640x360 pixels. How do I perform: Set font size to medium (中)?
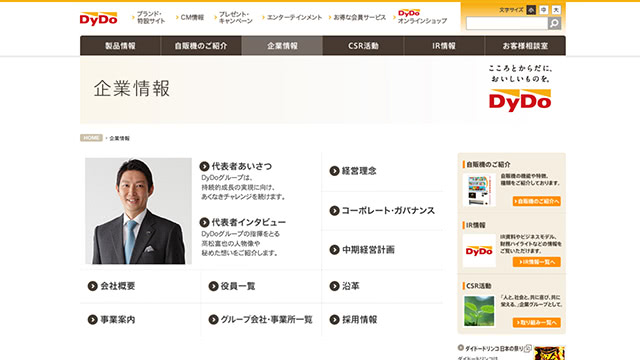point(544,10)
